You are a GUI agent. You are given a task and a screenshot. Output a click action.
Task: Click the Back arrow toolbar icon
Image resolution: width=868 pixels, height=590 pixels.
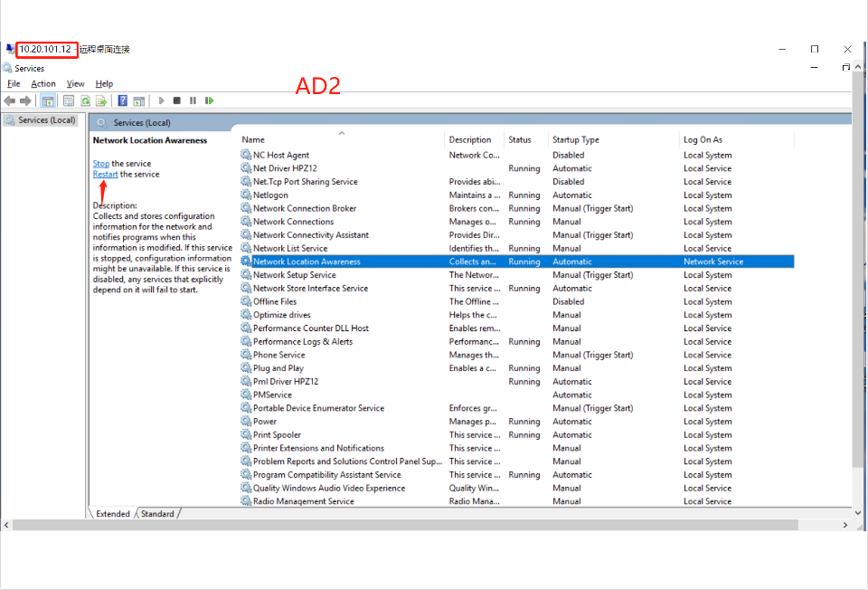tap(9, 100)
